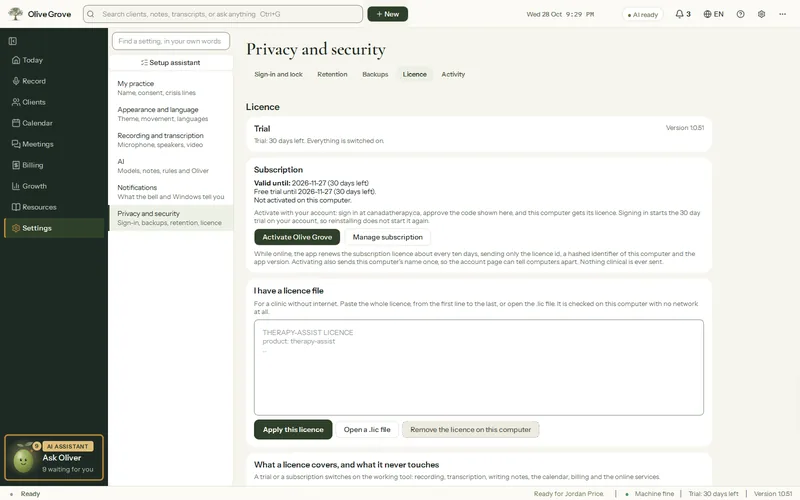Focus the global search field

click(x=223, y=14)
